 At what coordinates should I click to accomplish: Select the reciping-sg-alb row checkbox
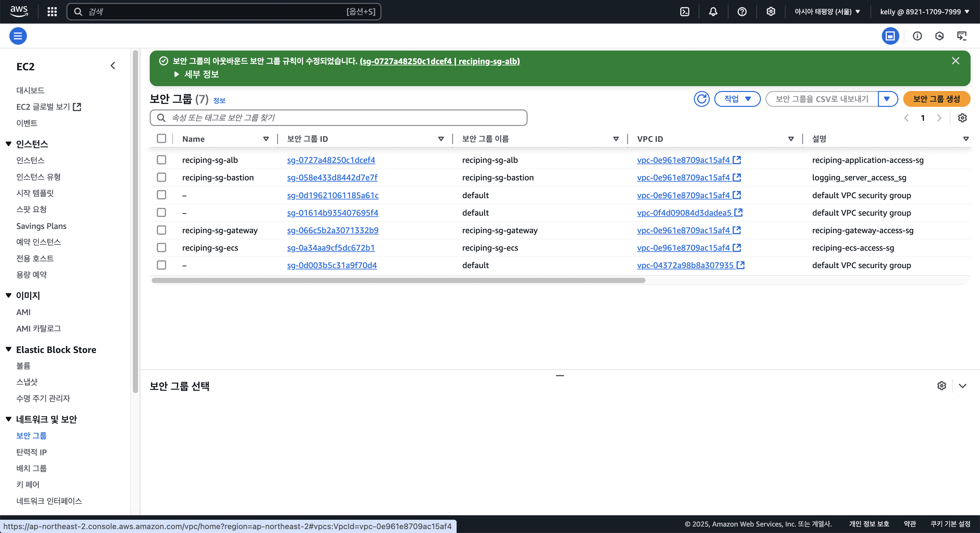pos(162,160)
